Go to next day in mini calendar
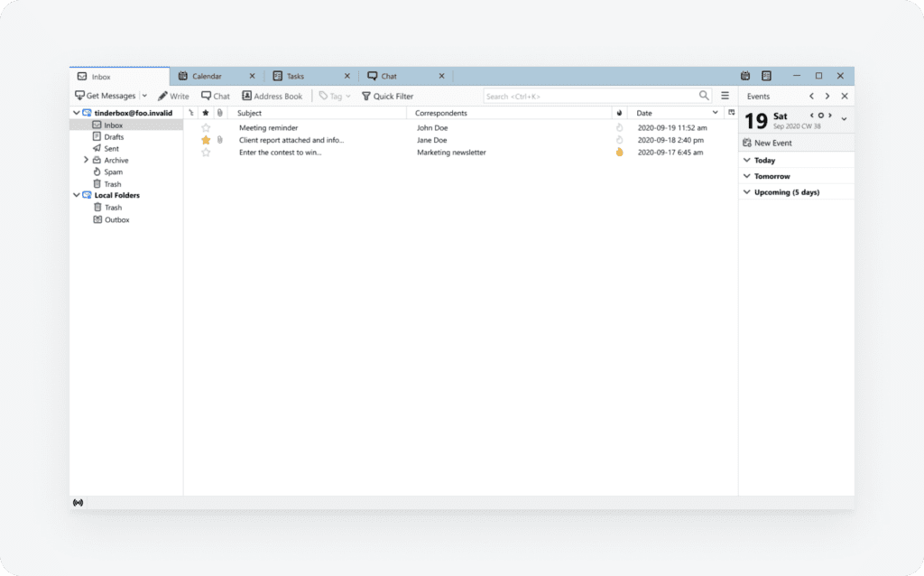 click(x=830, y=116)
